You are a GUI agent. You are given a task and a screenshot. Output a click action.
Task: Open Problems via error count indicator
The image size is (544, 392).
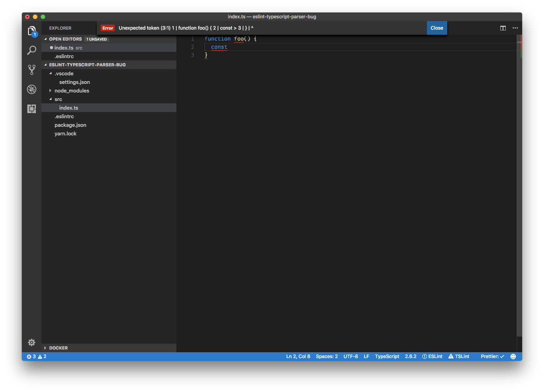(x=36, y=356)
